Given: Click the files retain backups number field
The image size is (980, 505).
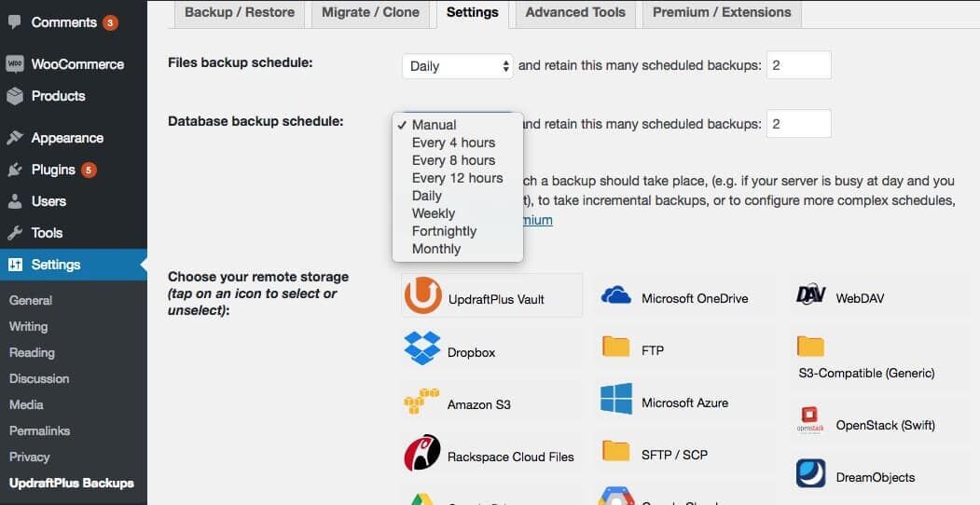Looking at the screenshot, I should click(798, 65).
